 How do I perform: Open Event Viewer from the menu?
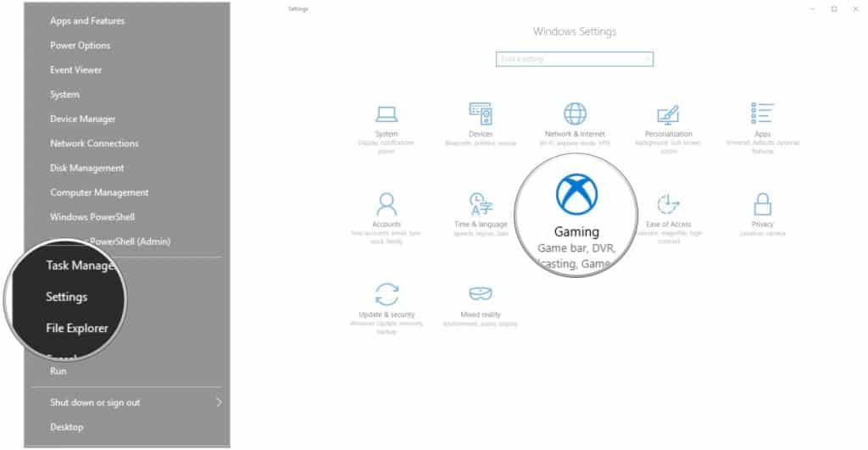pos(75,69)
